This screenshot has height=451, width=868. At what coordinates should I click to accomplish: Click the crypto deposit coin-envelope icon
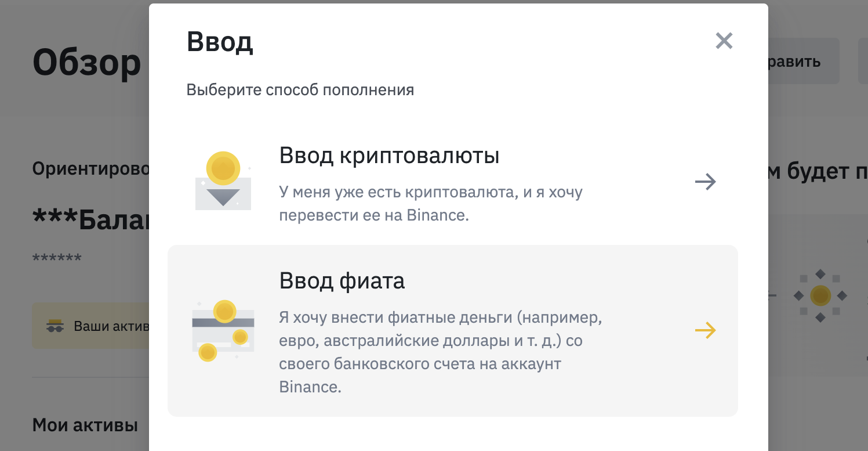[223, 181]
